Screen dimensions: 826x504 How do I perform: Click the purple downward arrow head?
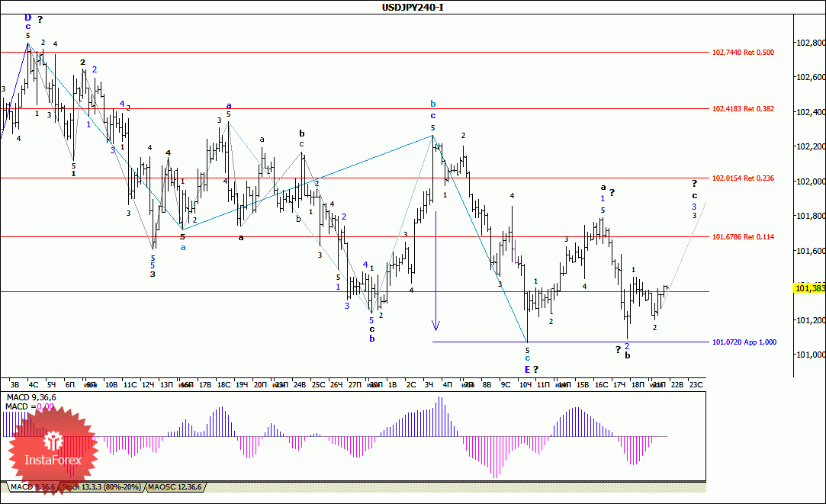coord(435,326)
